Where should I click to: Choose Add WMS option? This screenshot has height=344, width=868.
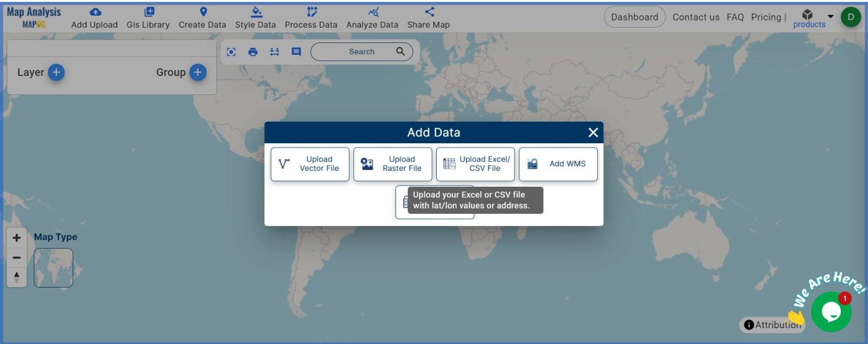(x=558, y=164)
